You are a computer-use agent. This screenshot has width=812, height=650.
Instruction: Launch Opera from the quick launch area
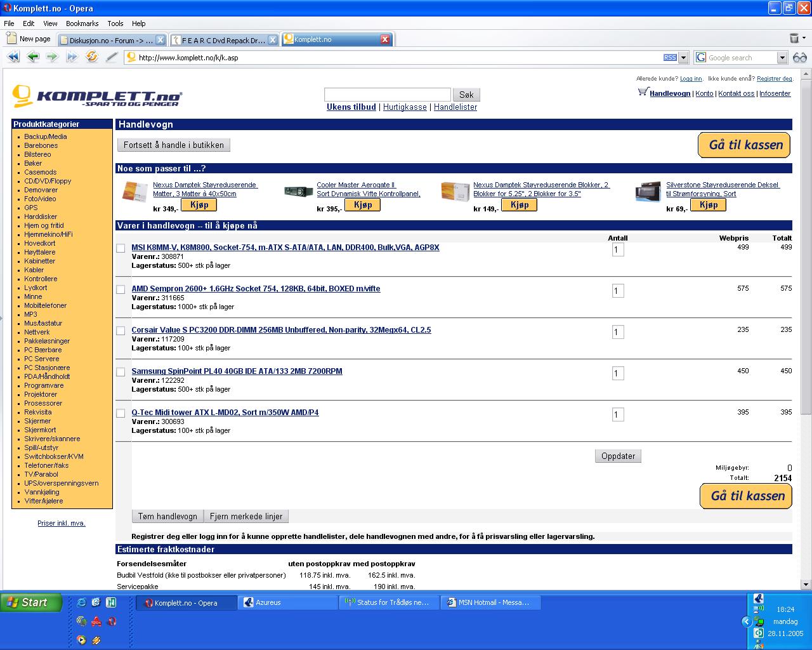[112, 621]
